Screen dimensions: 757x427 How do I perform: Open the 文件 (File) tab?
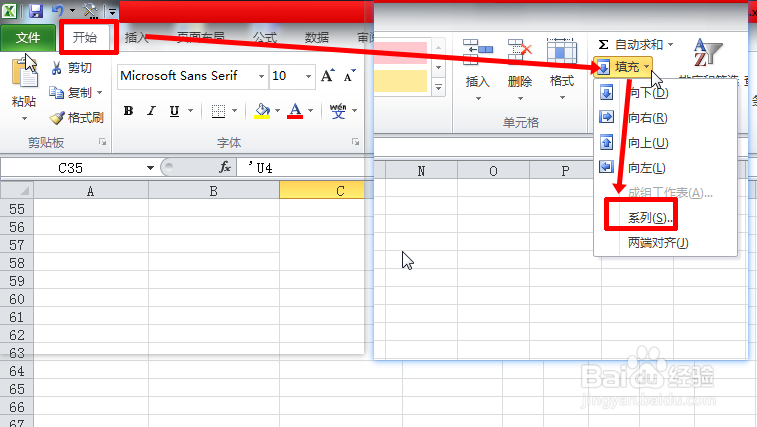coord(28,38)
